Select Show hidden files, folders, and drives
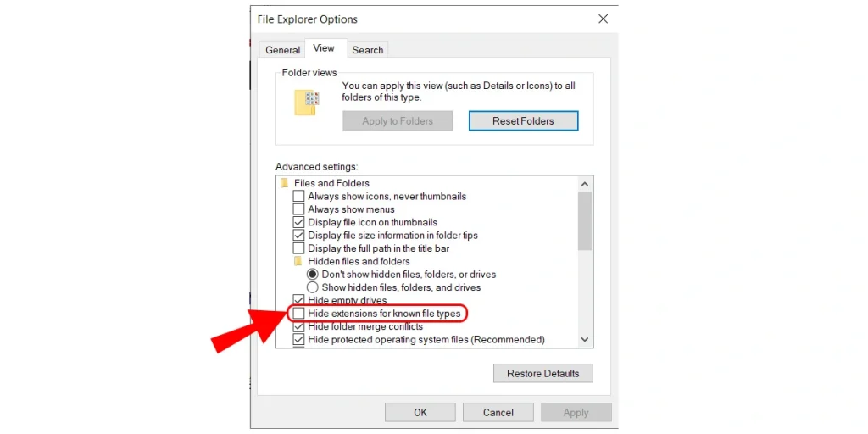Viewport: 868px width, 434px height. point(313,288)
